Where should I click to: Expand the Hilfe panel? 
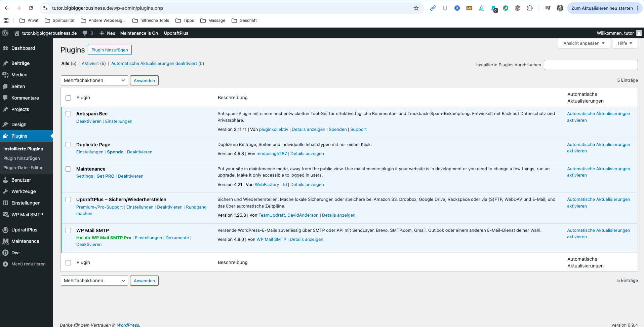click(x=625, y=43)
